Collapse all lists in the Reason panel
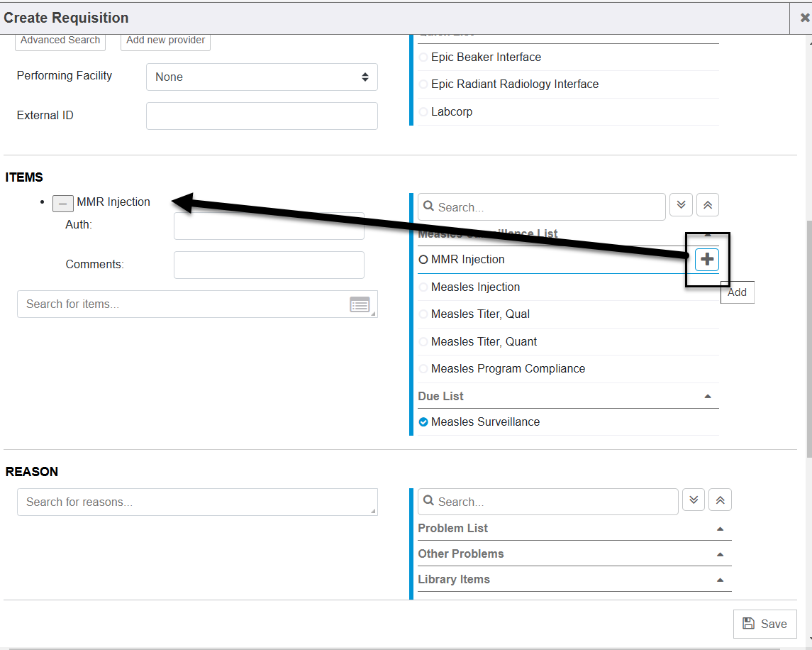 click(x=720, y=500)
